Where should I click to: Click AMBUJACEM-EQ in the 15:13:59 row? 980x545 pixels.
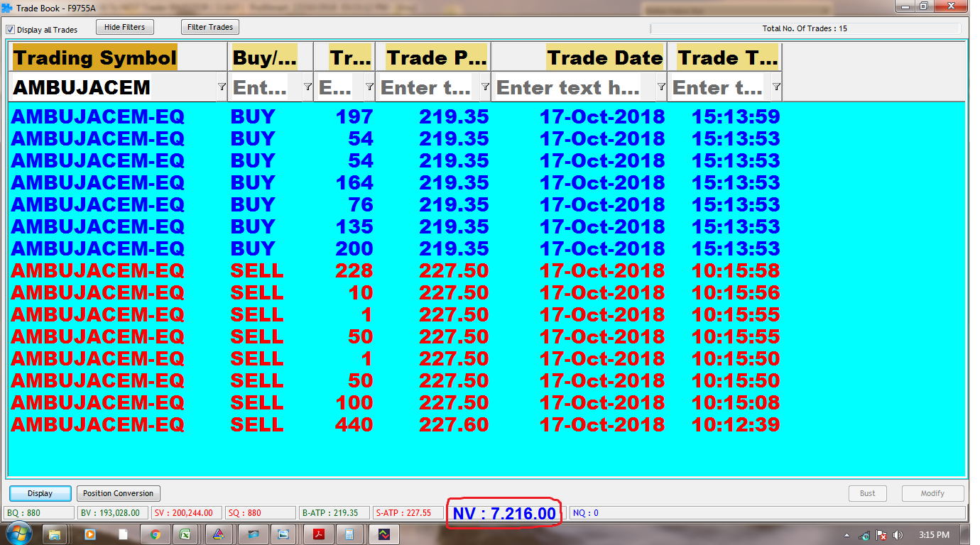pyautogui.click(x=98, y=116)
